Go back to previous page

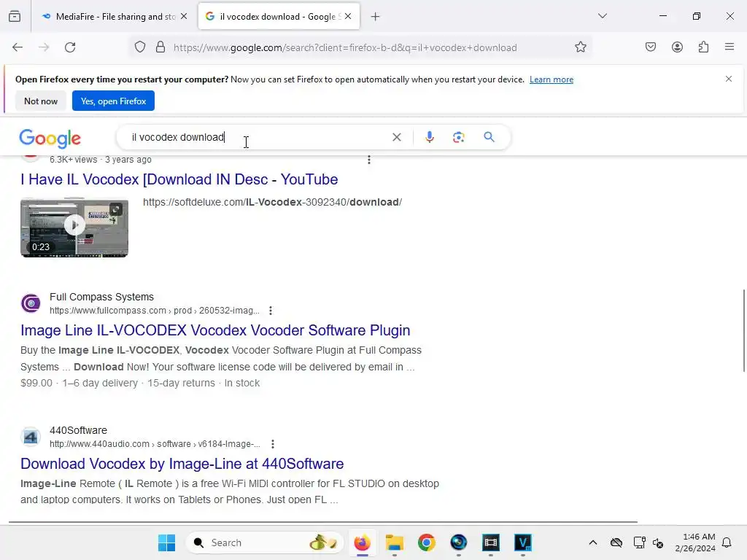[x=18, y=47]
